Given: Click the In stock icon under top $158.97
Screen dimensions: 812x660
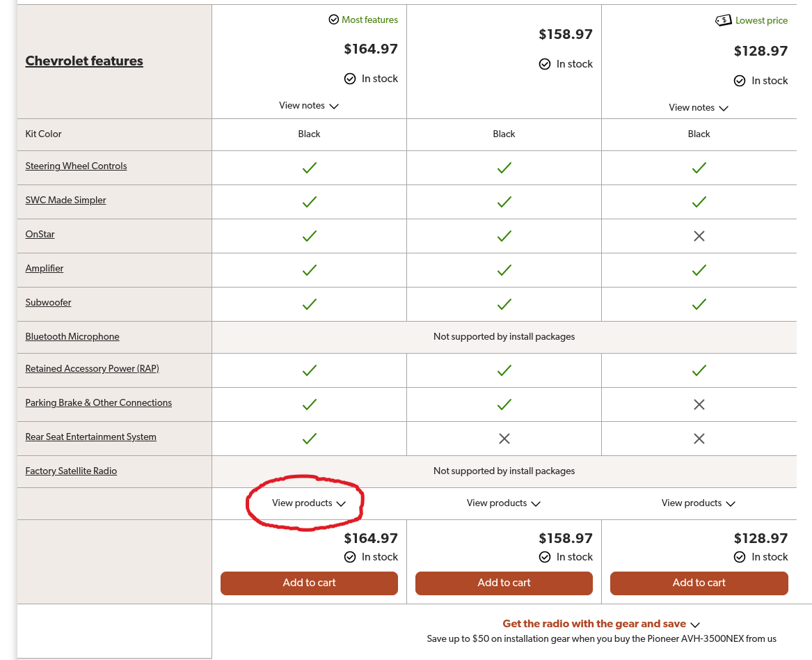Looking at the screenshot, I should tap(544, 64).
